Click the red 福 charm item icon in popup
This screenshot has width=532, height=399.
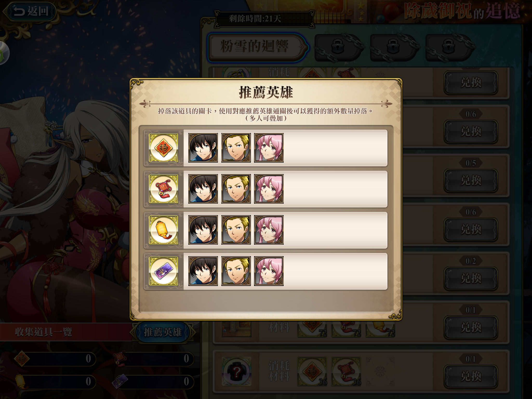[163, 148]
